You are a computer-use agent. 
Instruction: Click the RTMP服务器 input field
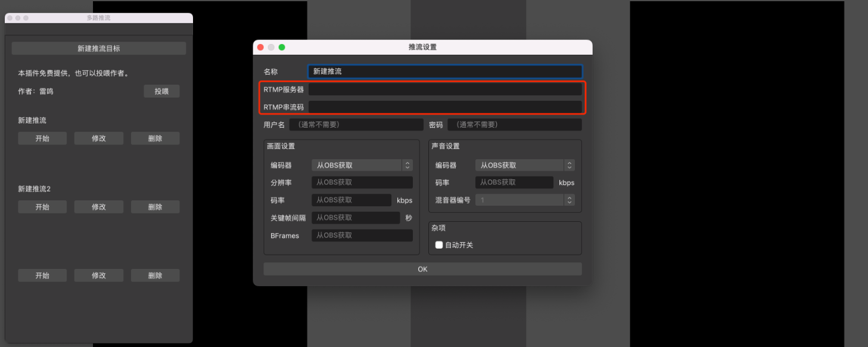coord(444,89)
